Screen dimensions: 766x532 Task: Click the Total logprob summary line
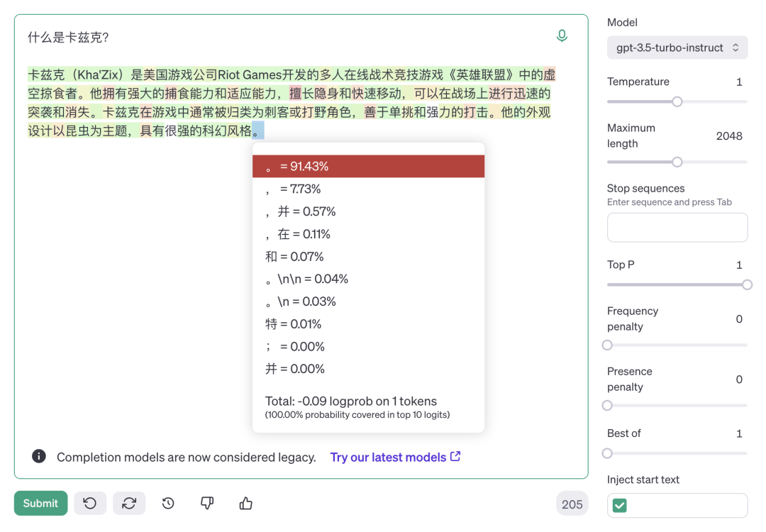pyautogui.click(x=351, y=401)
